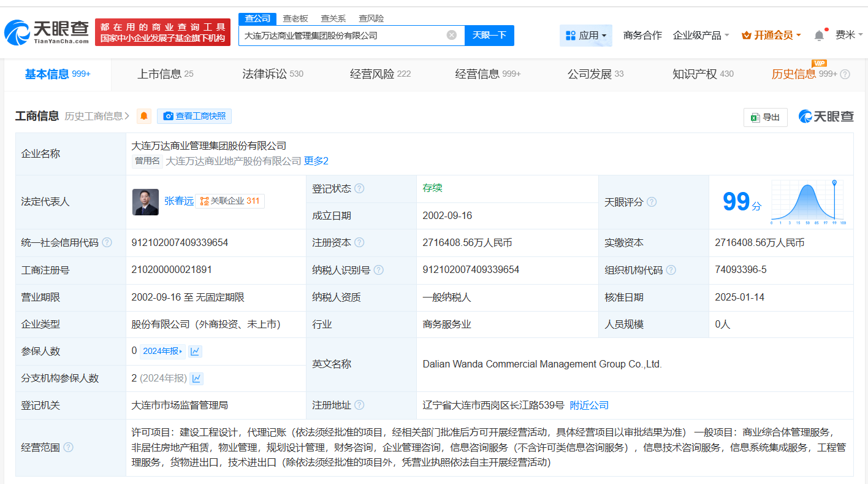Open the 费米 user account menu
Image resolution: width=868 pixels, height=484 pixels.
848,35
